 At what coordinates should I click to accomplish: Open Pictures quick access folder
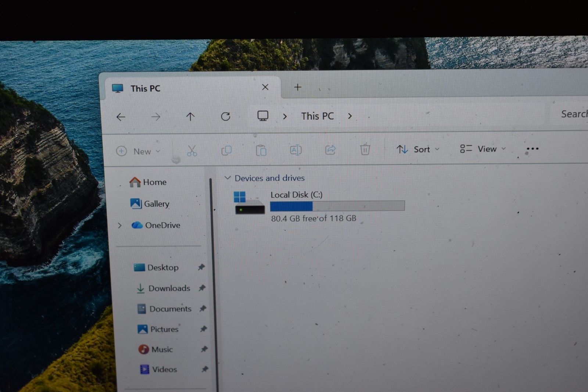point(158,329)
